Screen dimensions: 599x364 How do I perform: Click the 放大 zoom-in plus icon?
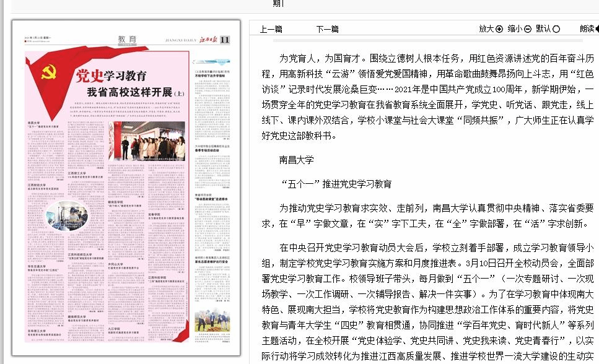(x=499, y=29)
